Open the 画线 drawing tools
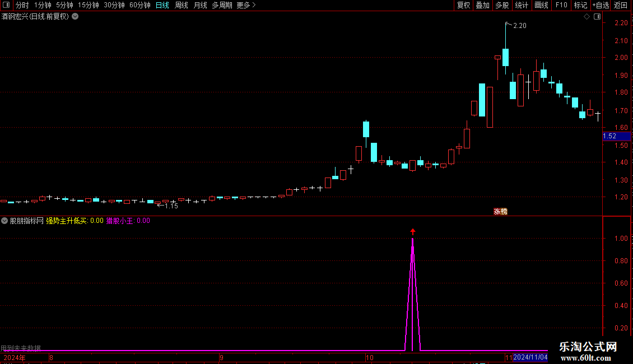 click(541, 5)
